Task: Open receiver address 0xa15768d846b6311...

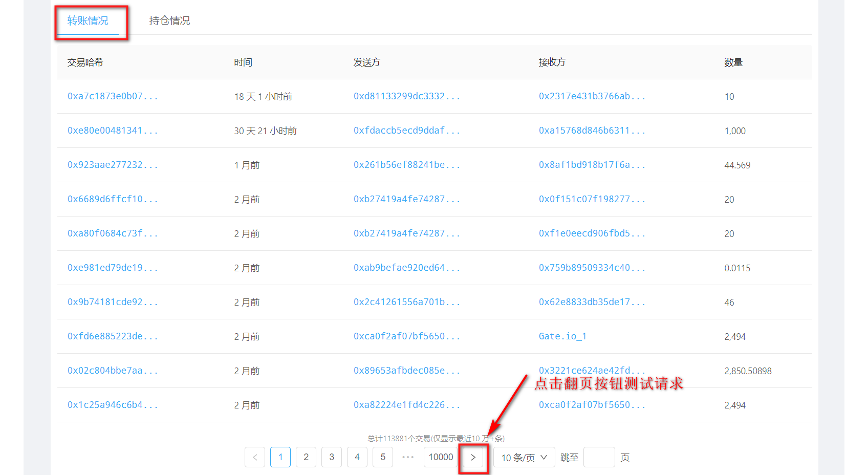Action: 592,131
